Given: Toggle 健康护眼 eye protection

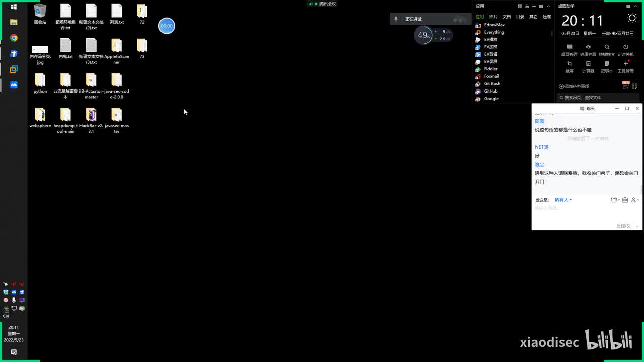Looking at the screenshot, I should (x=588, y=50).
